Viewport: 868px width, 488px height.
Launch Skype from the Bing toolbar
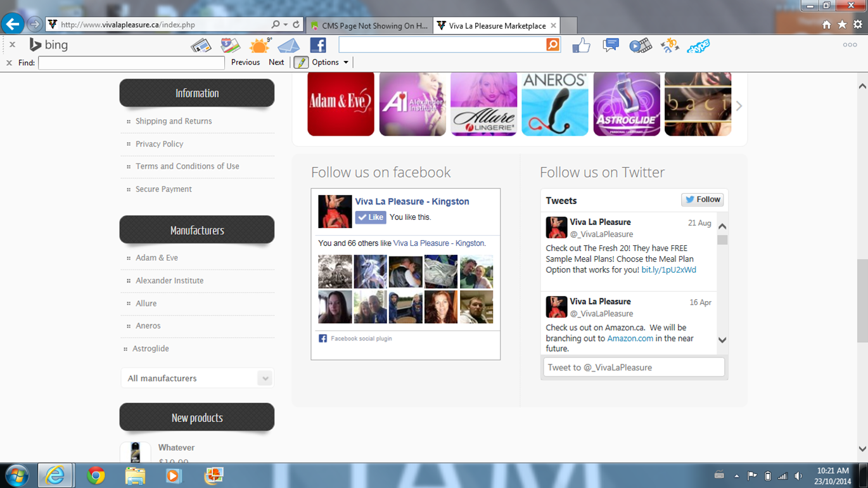pos(698,46)
